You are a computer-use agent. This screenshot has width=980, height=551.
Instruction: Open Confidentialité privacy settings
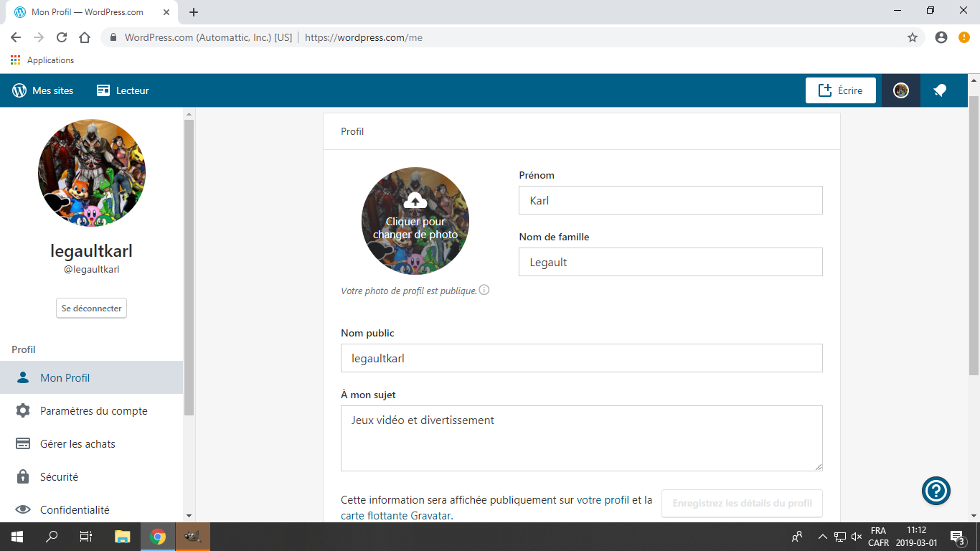point(75,509)
